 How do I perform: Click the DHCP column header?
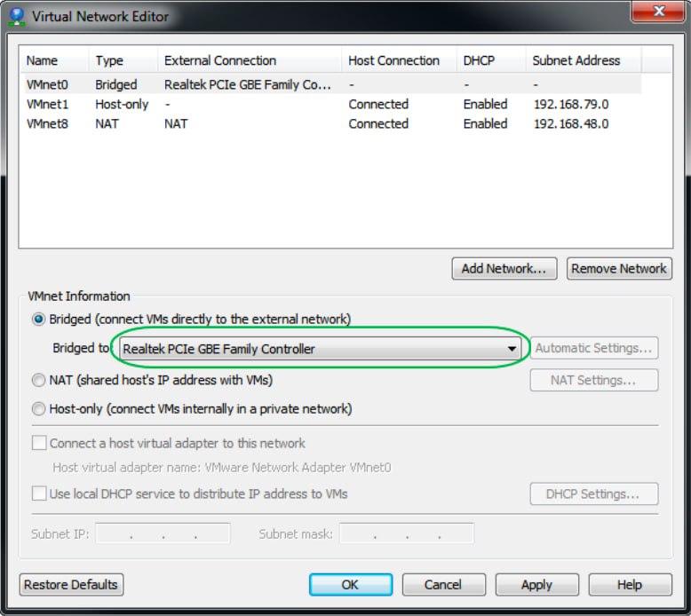click(491, 60)
